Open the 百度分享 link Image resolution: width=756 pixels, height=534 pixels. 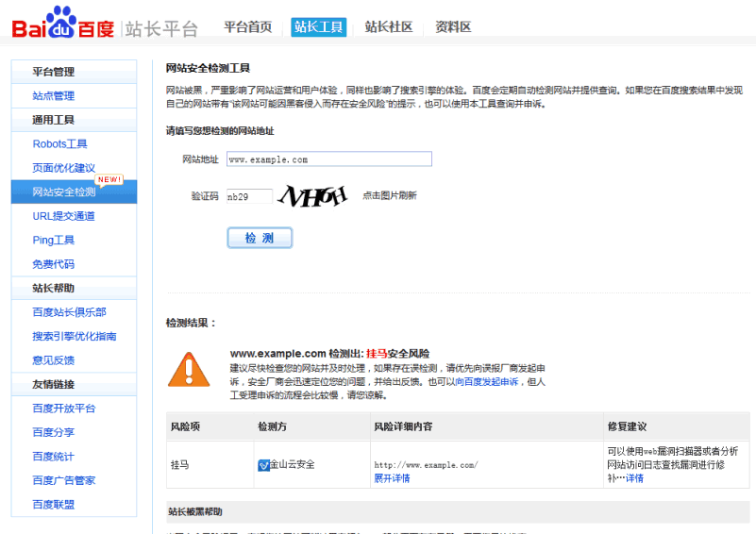tap(54, 433)
